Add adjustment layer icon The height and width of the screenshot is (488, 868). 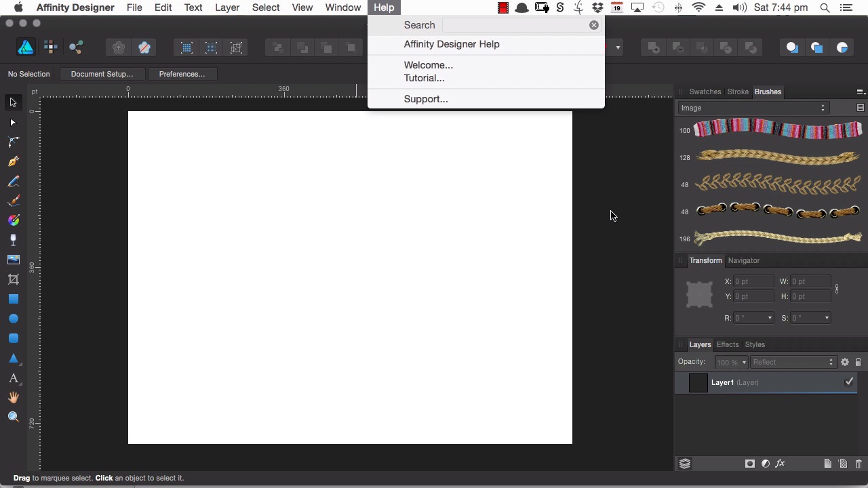[x=766, y=464]
